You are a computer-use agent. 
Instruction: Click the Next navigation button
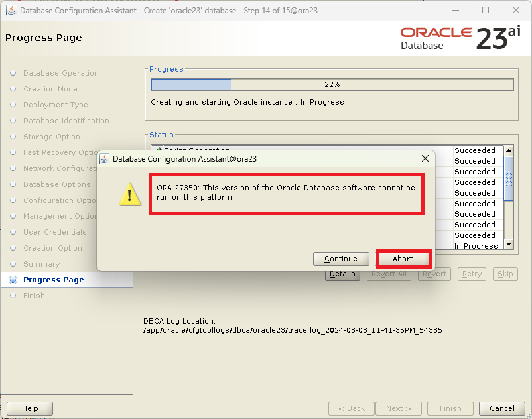399,408
